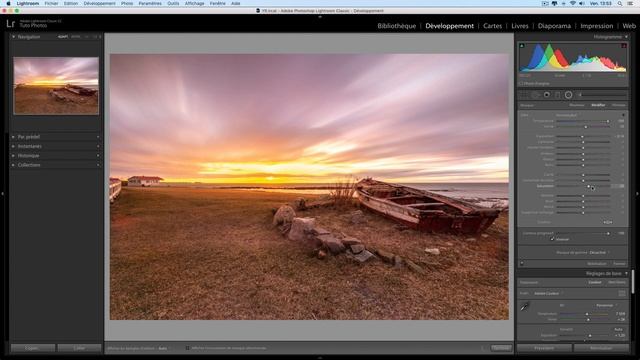
Task: Set treatment to Noir/blanc
Action: [x=617, y=282]
